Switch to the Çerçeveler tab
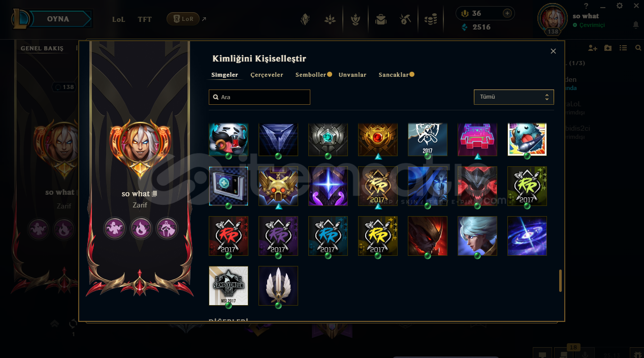Screen dimensions: 644x358 [x=267, y=75]
